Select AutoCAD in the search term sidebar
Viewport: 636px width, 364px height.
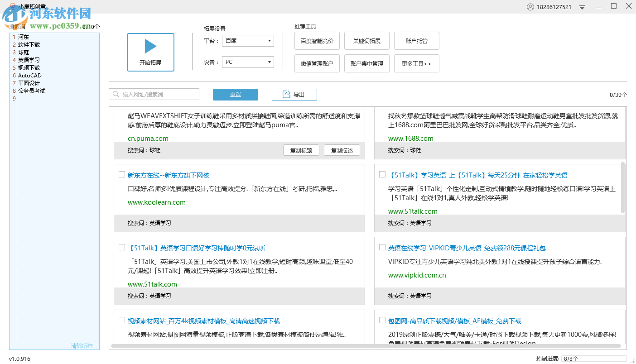click(x=29, y=75)
